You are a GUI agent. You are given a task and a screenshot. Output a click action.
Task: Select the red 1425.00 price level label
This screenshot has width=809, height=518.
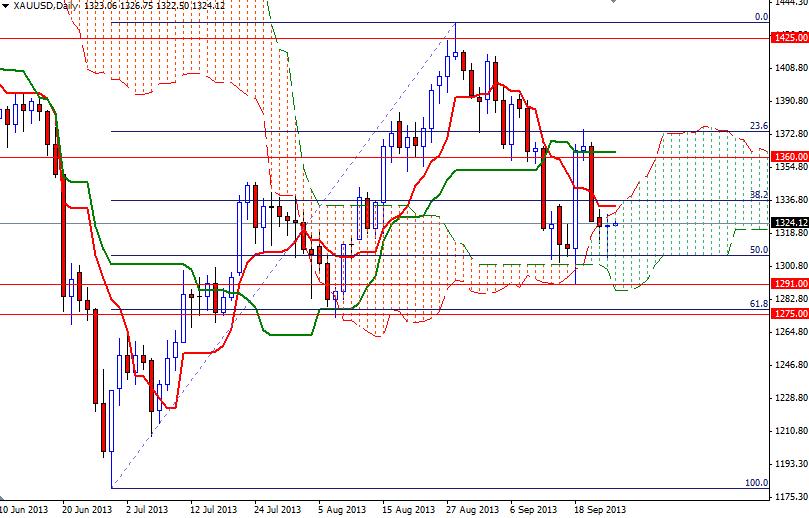tap(789, 38)
